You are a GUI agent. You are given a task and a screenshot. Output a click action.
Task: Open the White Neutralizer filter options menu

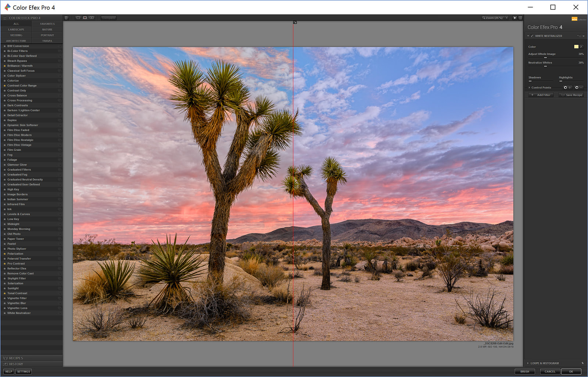(x=580, y=36)
